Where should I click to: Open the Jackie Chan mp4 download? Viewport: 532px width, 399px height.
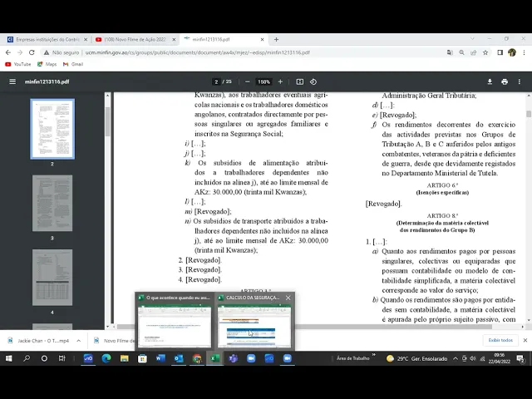click(39, 341)
